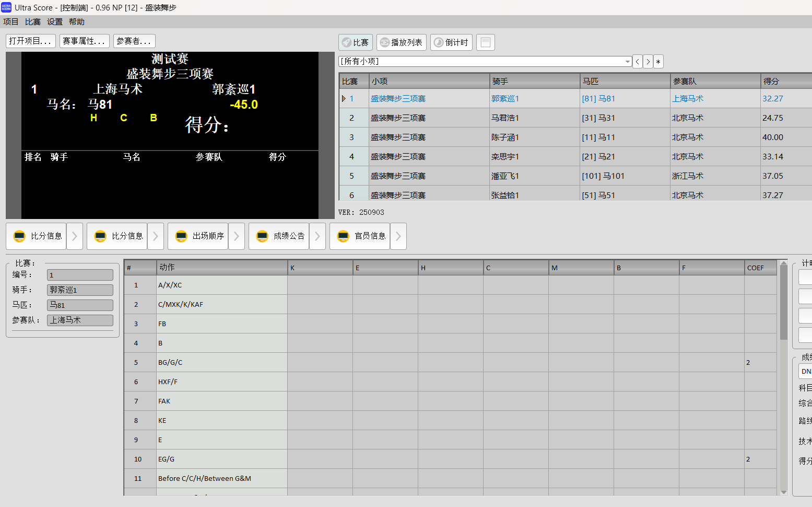Click the 比赛 rocket toolbar button
The height and width of the screenshot is (507, 812).
click(356, 42)
